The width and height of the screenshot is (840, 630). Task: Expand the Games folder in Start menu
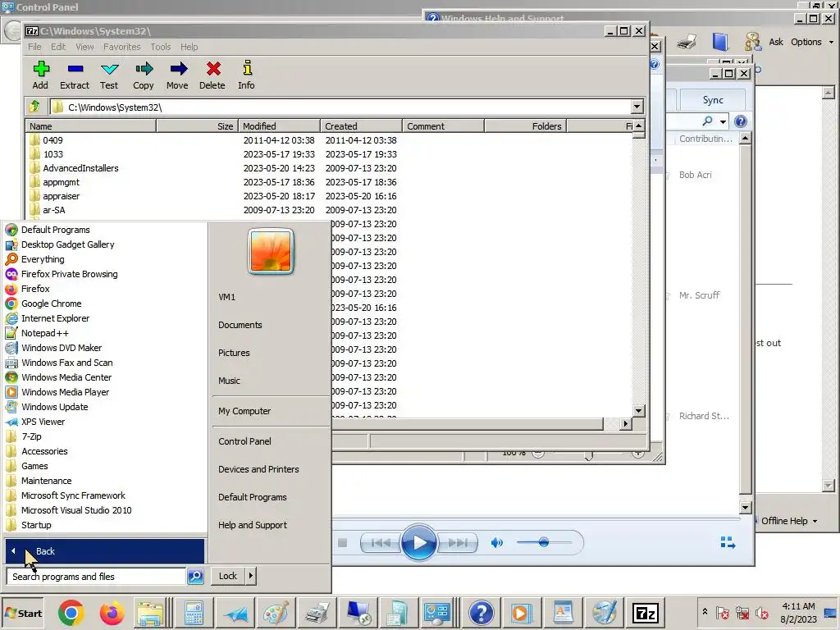point(34,466)
